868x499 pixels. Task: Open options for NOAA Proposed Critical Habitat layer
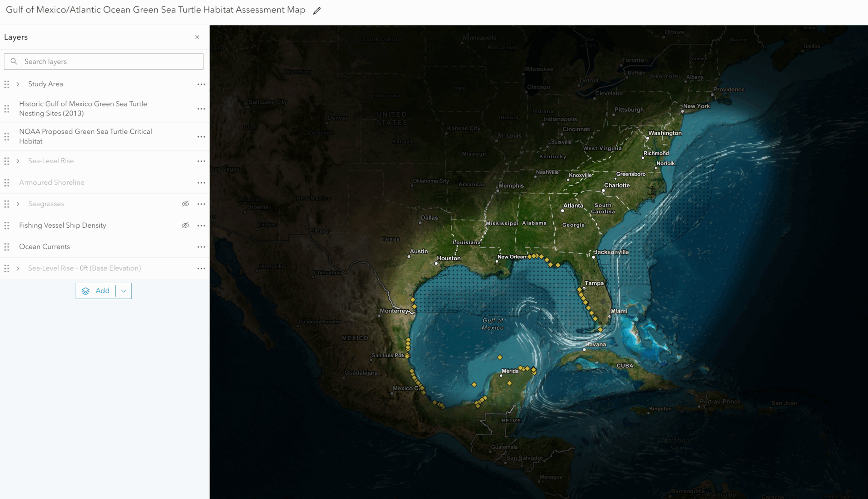(x=201, y=136)
